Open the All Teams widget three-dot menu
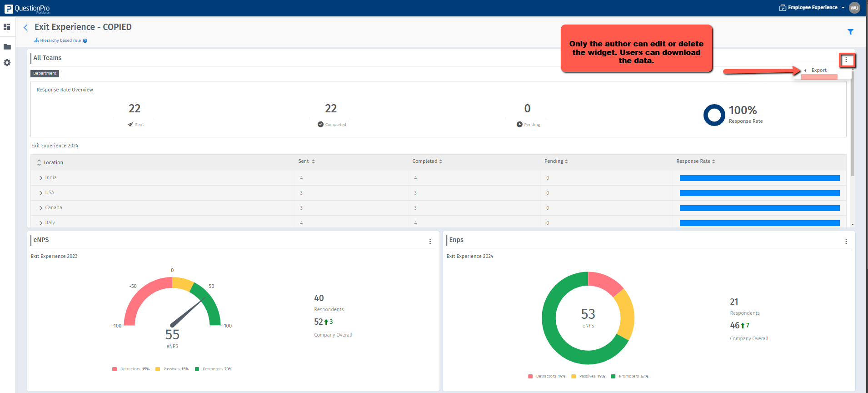The height and width of the screenshot is (393, 868). point(846,60)
